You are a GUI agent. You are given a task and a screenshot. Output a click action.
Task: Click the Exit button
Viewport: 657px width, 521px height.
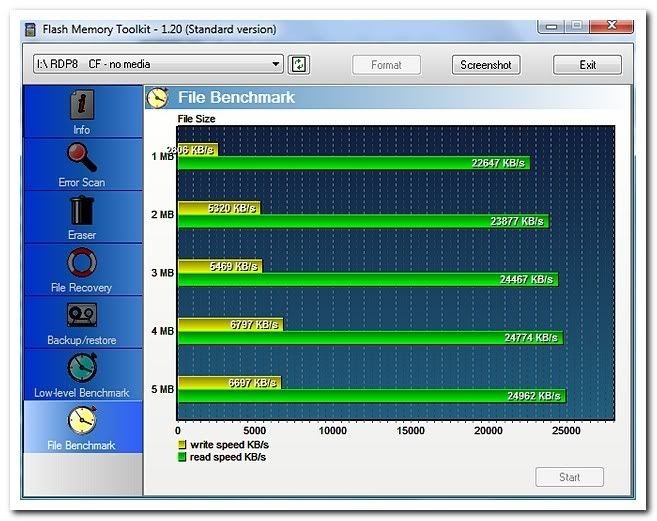click(x=587, y=65)
